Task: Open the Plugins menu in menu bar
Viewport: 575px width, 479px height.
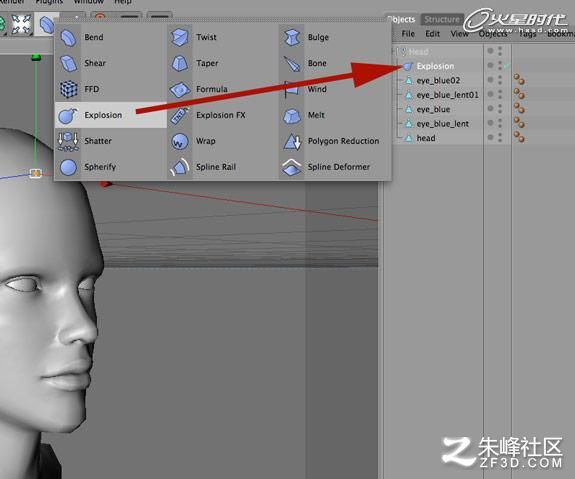Action: click(x=49, y=2)
